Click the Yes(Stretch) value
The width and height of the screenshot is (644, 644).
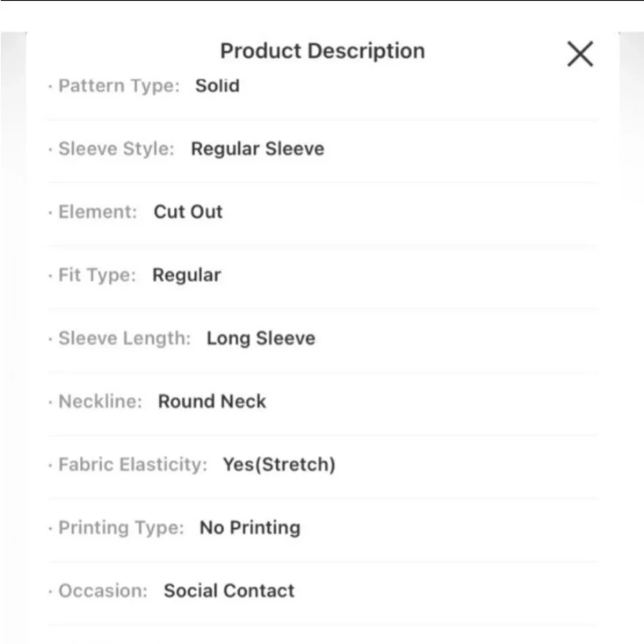point(279,464)
